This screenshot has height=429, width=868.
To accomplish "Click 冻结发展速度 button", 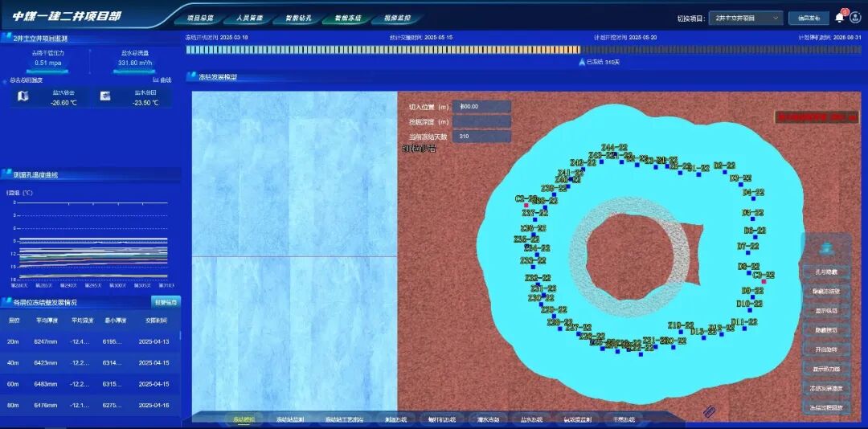I will click(x=826, y=388).
